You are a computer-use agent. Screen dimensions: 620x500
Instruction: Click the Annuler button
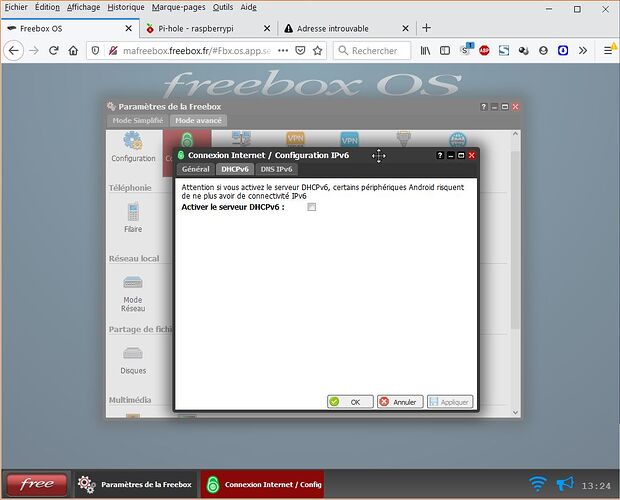[x=400, y=402]
